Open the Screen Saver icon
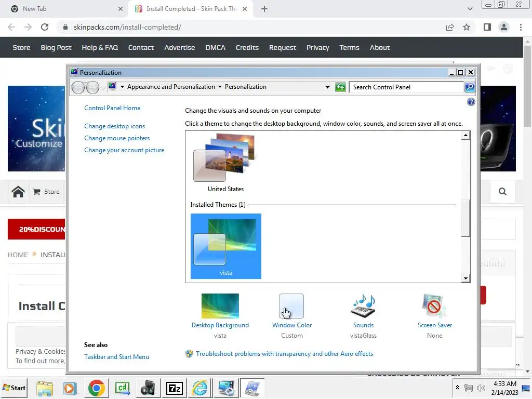Viewport: 532px width, 399px height. coord(434,305)
